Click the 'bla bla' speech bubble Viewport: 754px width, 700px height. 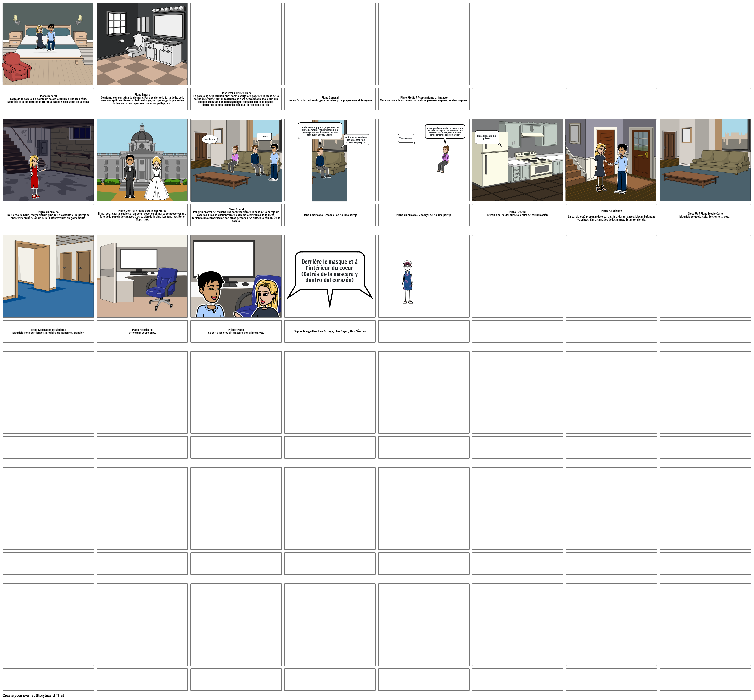264,137
